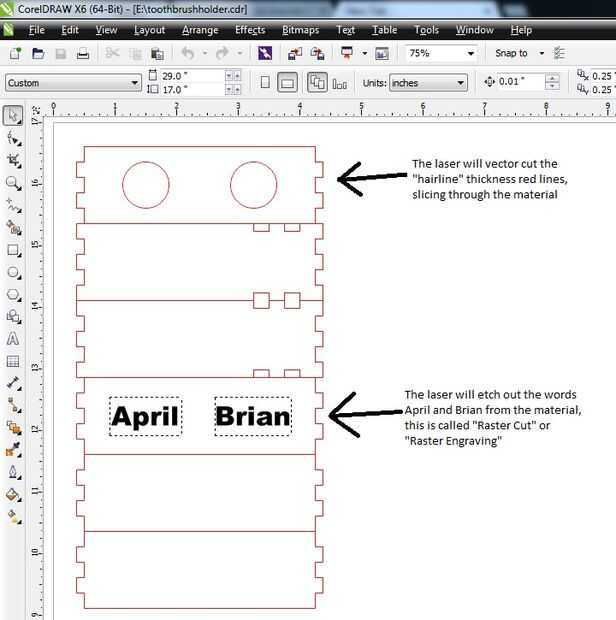Select the Text tool (letter A)
Viewport: 616px width, 620px height.
coord(13,339)
